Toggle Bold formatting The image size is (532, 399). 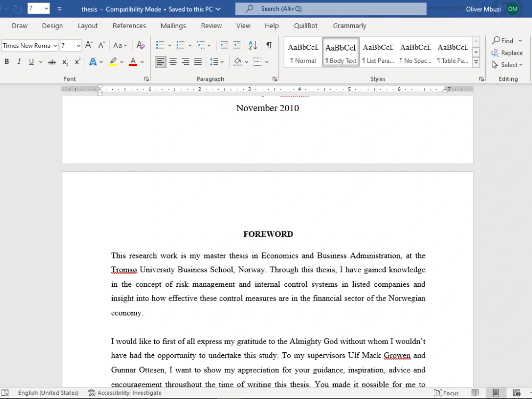7,62
